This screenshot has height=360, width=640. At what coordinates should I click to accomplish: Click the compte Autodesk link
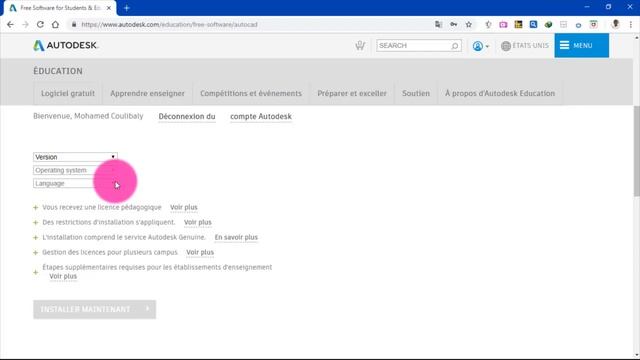pyautogui.click(x=261, y=117)
